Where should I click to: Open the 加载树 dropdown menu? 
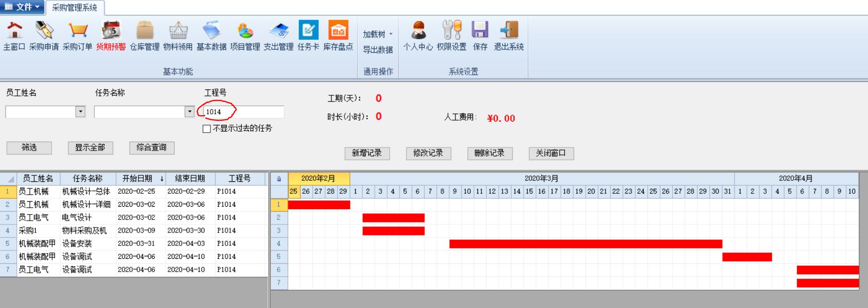tap(378, 34)
